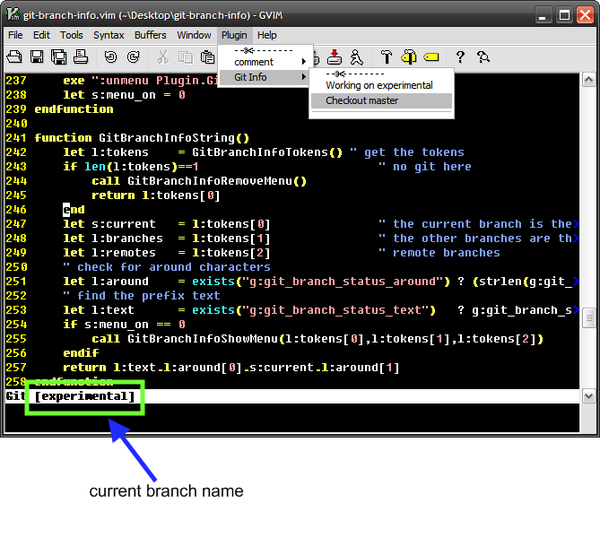Click the Make hammer icon
Viewport: 600px width, 538px height.
pos(386,57)
